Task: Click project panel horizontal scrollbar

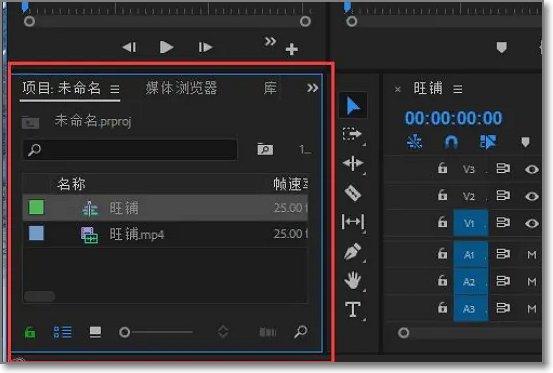Action: 40,296
